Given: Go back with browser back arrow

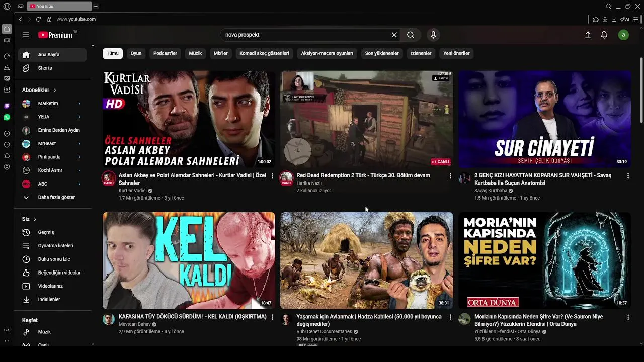Looking at the screenshot, I should click(x=20, y=19).
